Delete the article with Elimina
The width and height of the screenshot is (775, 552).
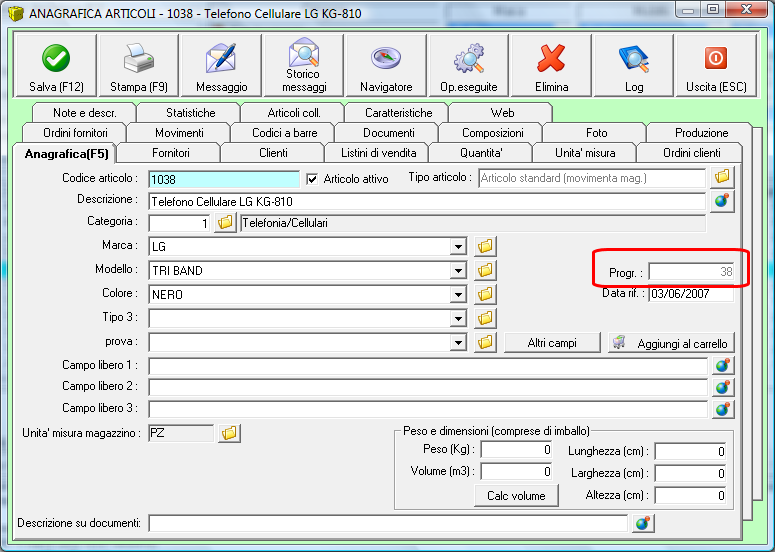(551, 65)
